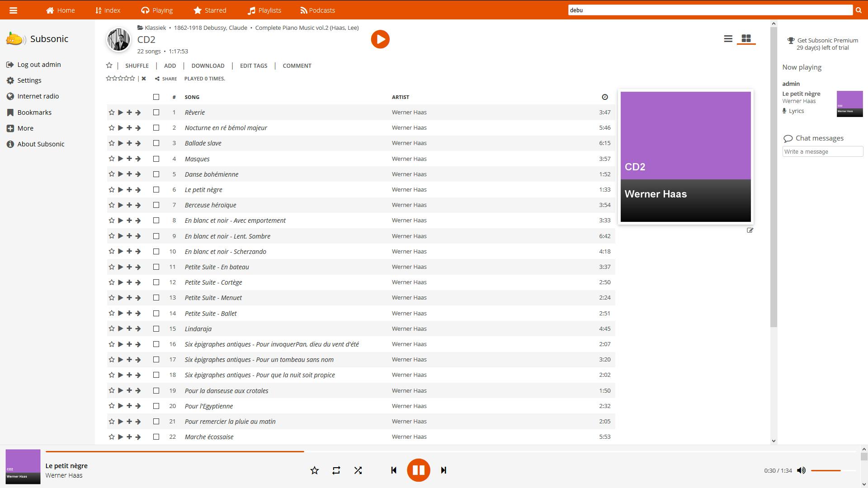Play the track Masques
Viewport: 868px width, 488px height.
[x=120, y=159]
